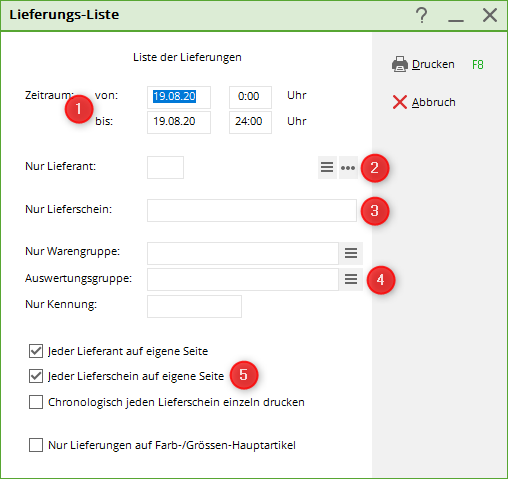Close the Lieferungs-Liste dialog
The height and width of the screenshot is (479, 508).
click(x=490, y=15)
